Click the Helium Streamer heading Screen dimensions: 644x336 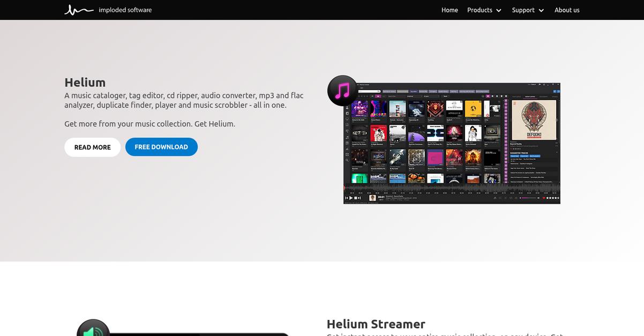[x=376, y=324]
